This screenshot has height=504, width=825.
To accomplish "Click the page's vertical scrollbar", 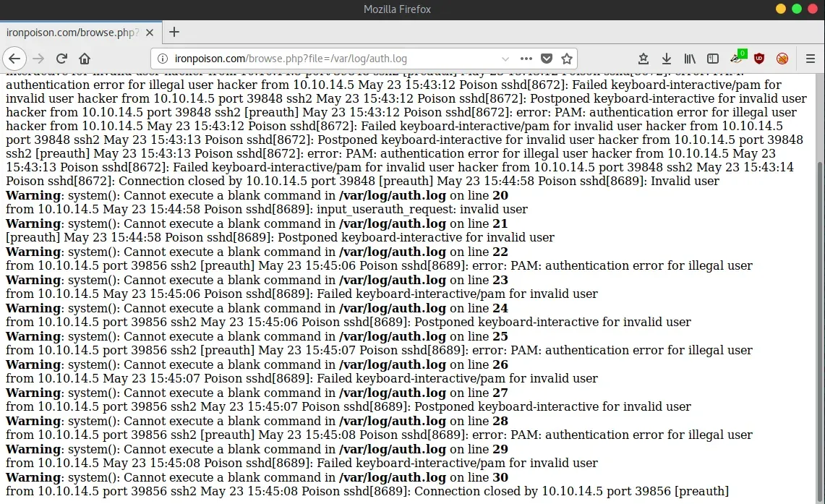I will click(818, 289).
